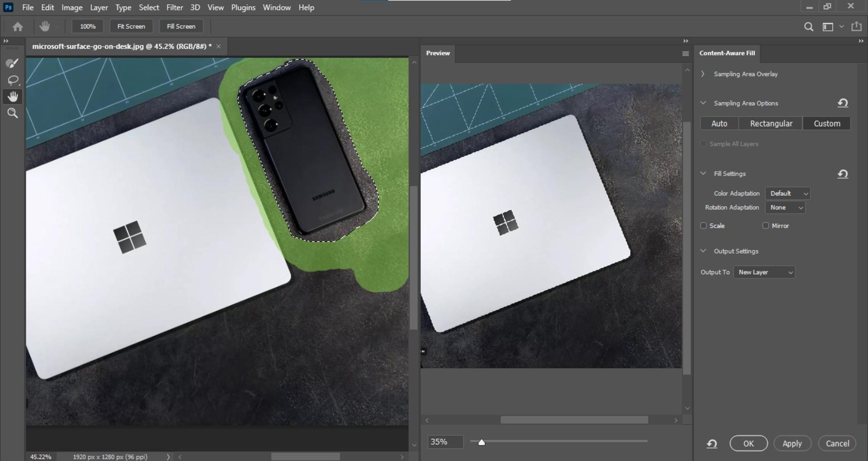The width and height of the screenshot is (868, 461).
Task: Collapse the Content-Aware Fill panel arrows
Action: click(861, 41)
